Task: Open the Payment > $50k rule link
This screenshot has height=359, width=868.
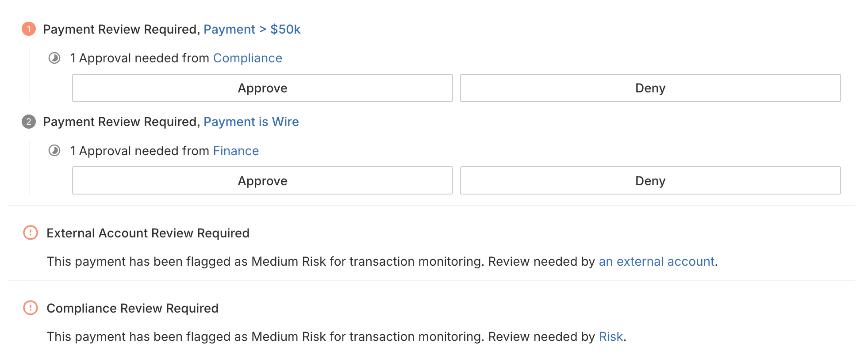Action: tap(252, 29)
